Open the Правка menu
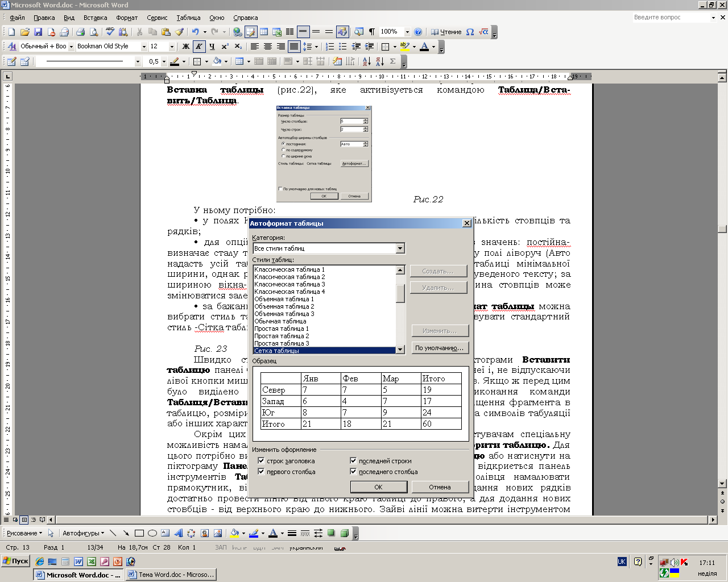The image size is (728, 582). coord(44,18)
